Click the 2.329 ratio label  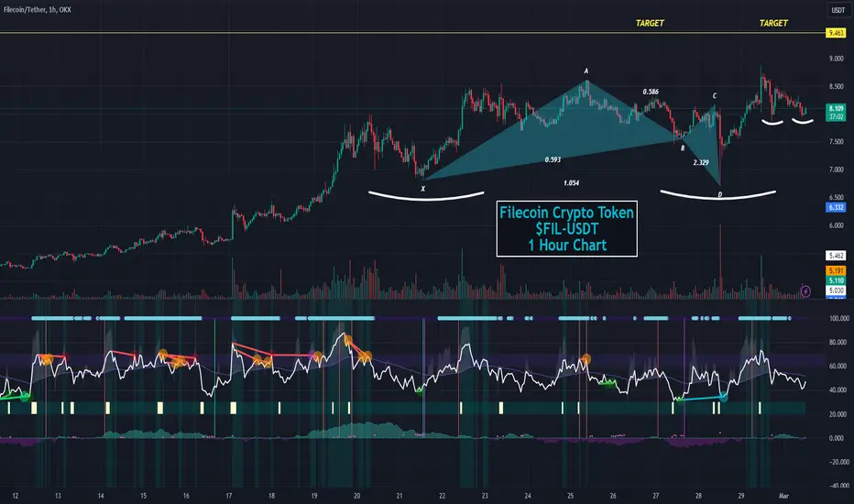(701, 162)
